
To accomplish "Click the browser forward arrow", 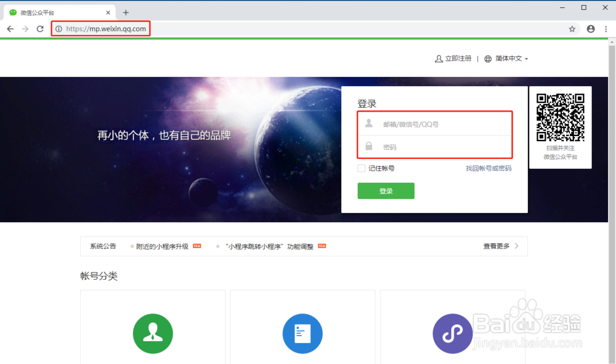I will [25, 29].
